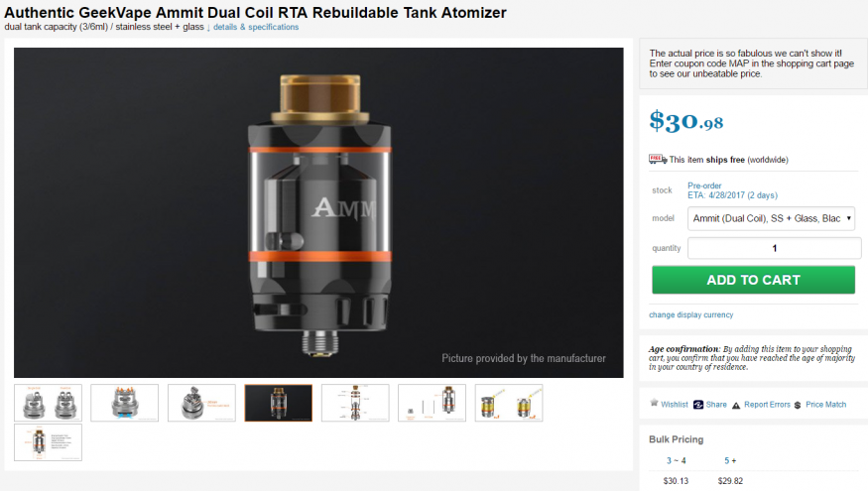Click the free shipping truck icon

pos(658,160)
